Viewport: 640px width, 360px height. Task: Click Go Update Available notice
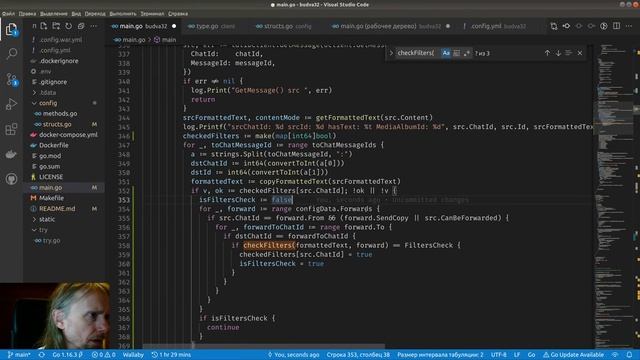pyautogui.click(x=573, y=355)
